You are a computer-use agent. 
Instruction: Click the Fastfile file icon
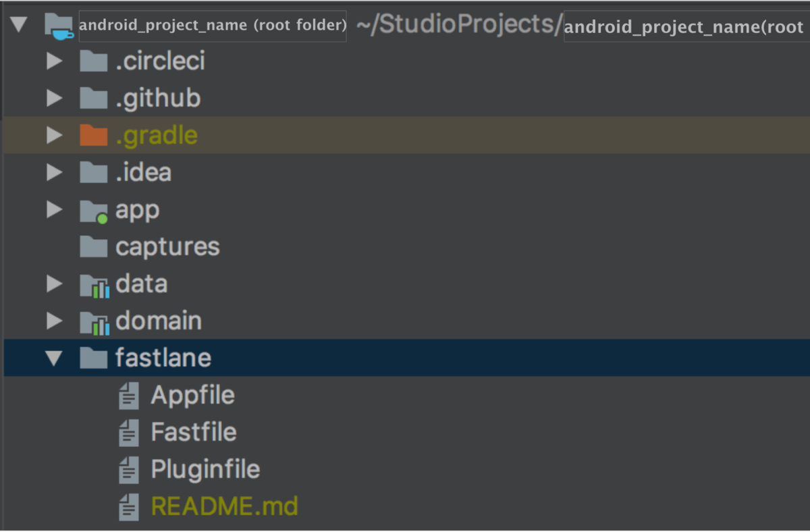129,432
